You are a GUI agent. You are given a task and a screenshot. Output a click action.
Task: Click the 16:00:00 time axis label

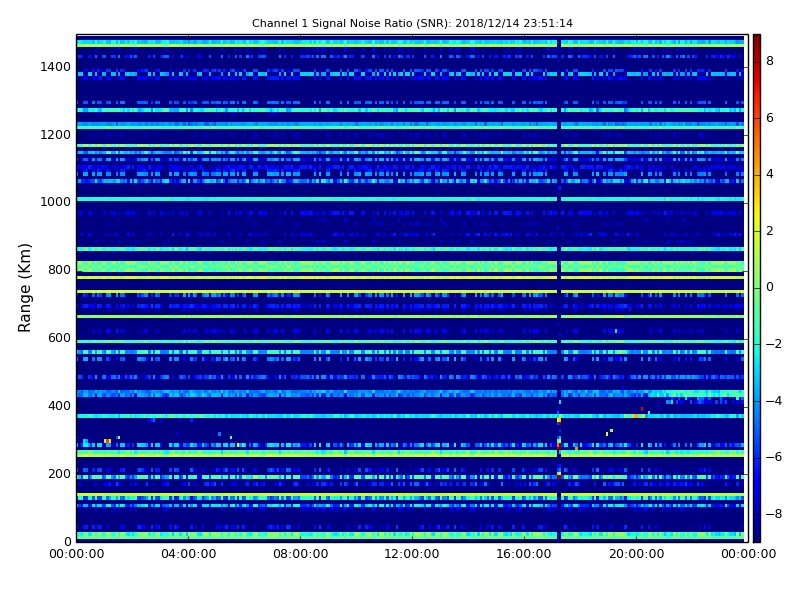[524, 554]
